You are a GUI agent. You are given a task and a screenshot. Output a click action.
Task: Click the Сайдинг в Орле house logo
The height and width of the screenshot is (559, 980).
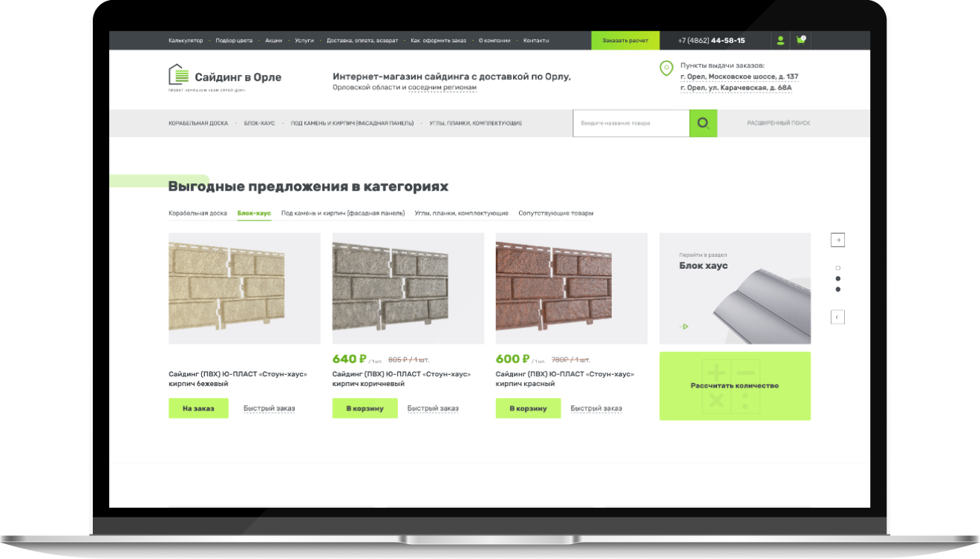pyautogui.click(x=177, y=75)
